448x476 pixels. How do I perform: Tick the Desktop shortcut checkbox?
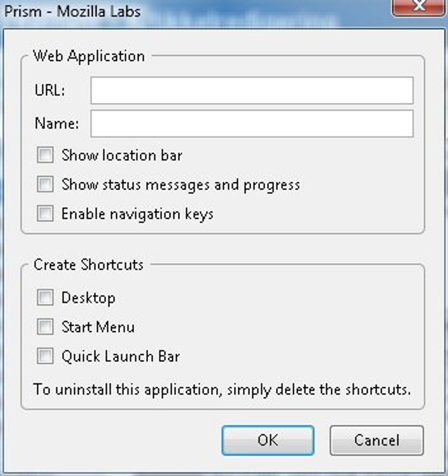(45, 297)
